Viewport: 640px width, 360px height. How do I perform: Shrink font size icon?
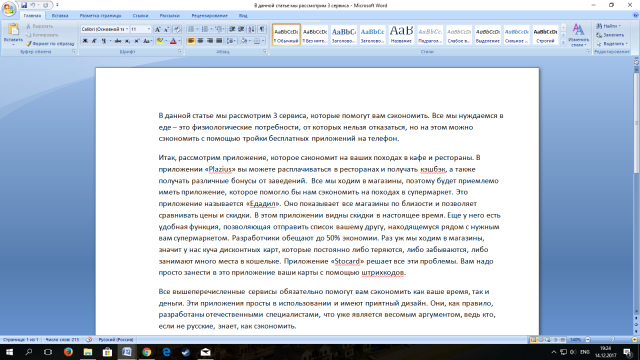tap(167, 29)
